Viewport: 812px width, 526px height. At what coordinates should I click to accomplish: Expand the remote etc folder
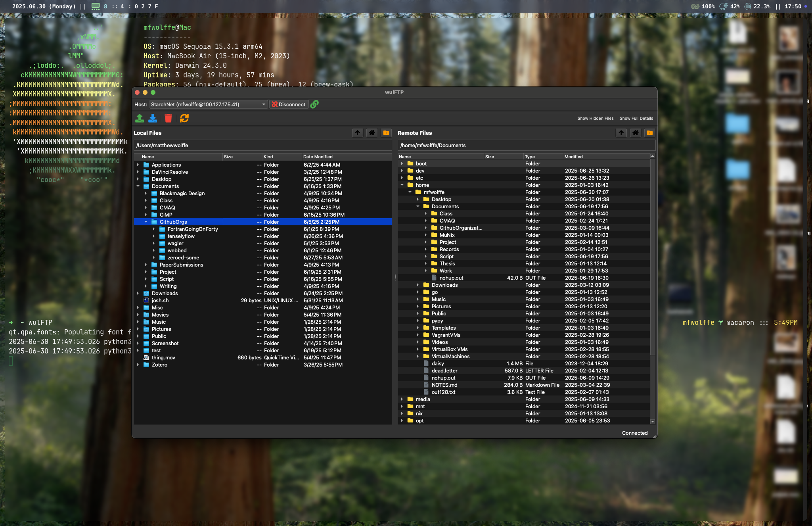click(402, 178)
